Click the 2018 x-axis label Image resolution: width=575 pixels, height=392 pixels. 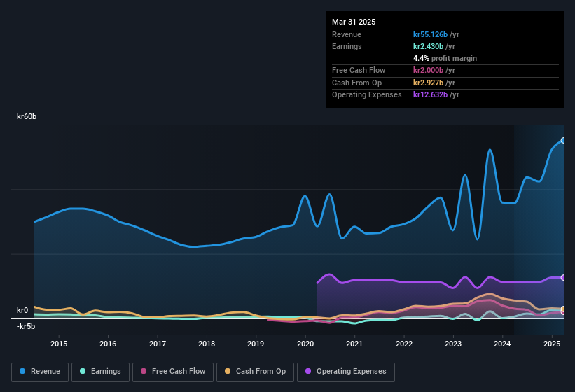(207, 344)
